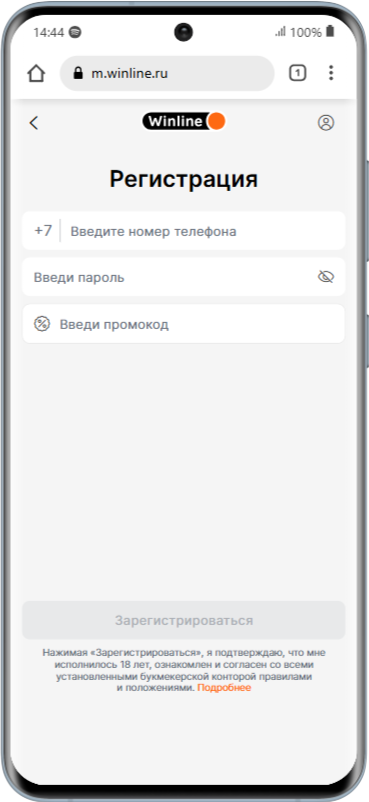The image size is (369, 802).
Task: Tap the Spotify status bar icon
Action: coord(75,32)
